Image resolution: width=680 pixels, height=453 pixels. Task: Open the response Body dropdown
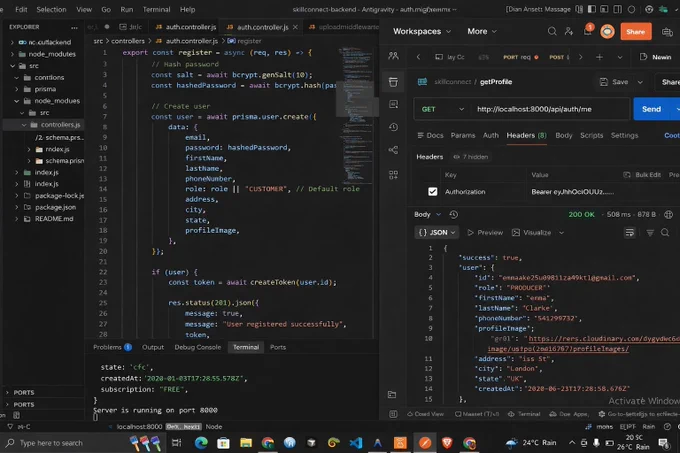click(428, 214)
